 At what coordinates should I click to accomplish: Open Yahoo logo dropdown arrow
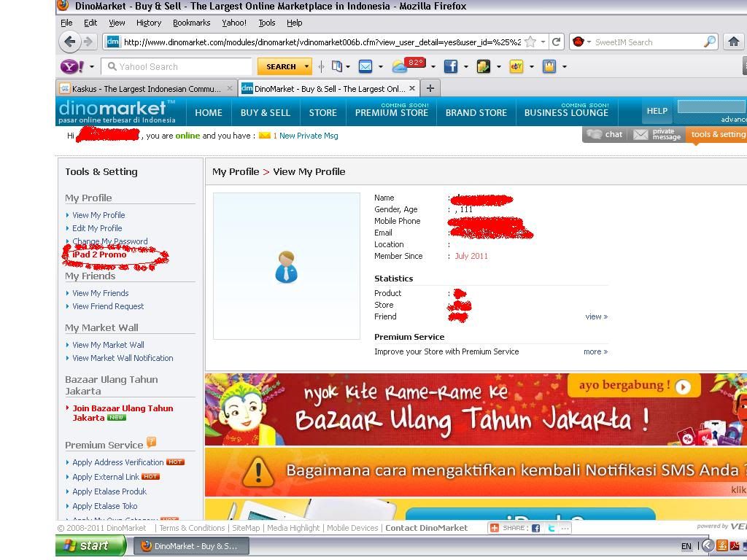(91, 66)
